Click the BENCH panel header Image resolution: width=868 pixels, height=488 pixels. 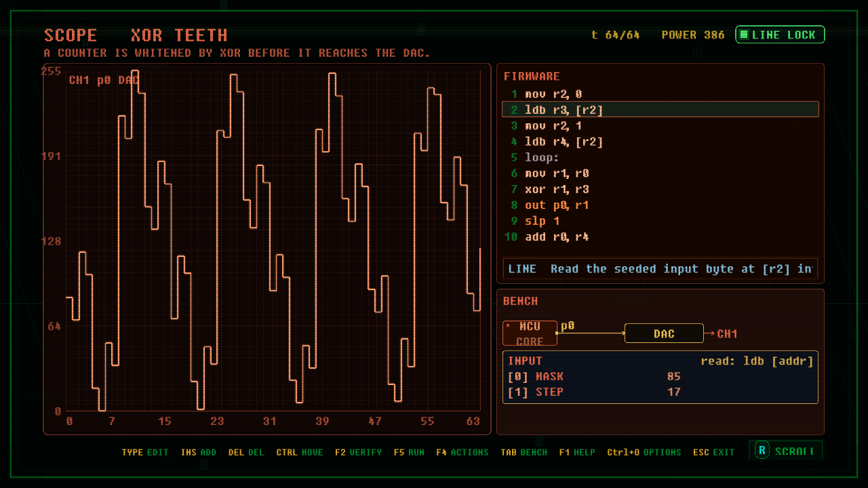tap(521, 301)
